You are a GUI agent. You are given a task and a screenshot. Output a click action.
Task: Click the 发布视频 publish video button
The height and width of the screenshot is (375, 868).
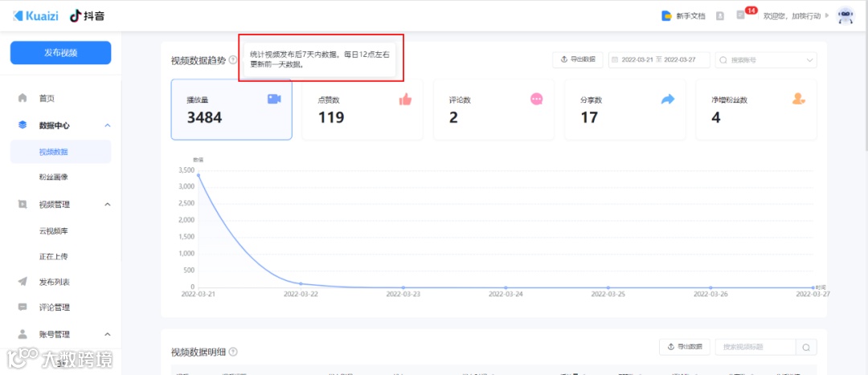point(61,53)
